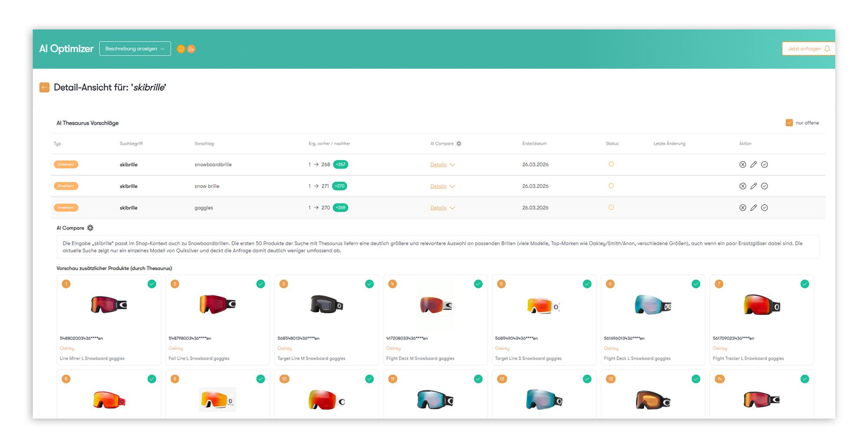Image resolution: width=868 pixels, height=448 pixels.
Task: Click the 'Jetzt anfragen' button
Action: (808, 49)
